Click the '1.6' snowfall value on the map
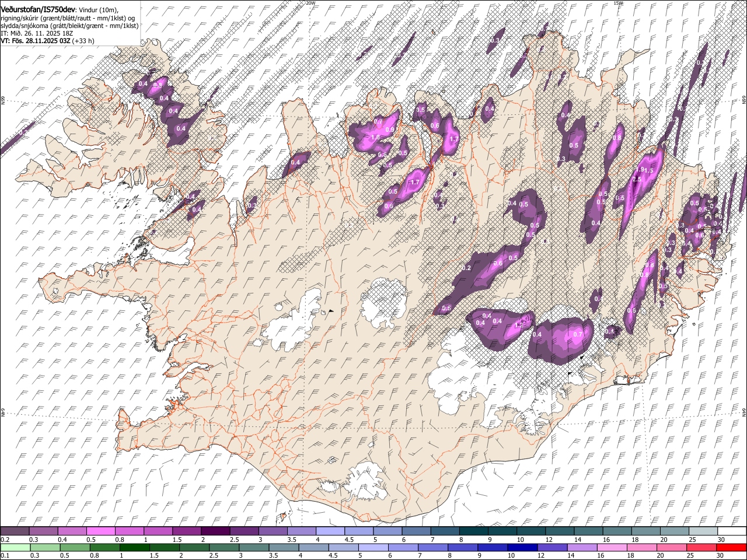 [x=375, y=138]
